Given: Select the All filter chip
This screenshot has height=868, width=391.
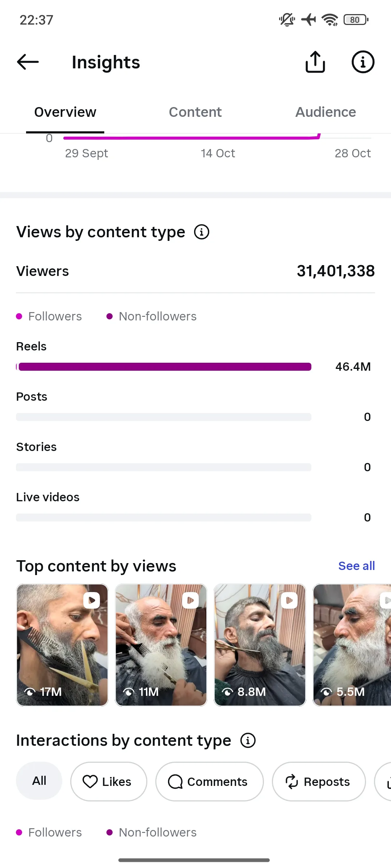Looking at the screenshot, I should (39, 781).
